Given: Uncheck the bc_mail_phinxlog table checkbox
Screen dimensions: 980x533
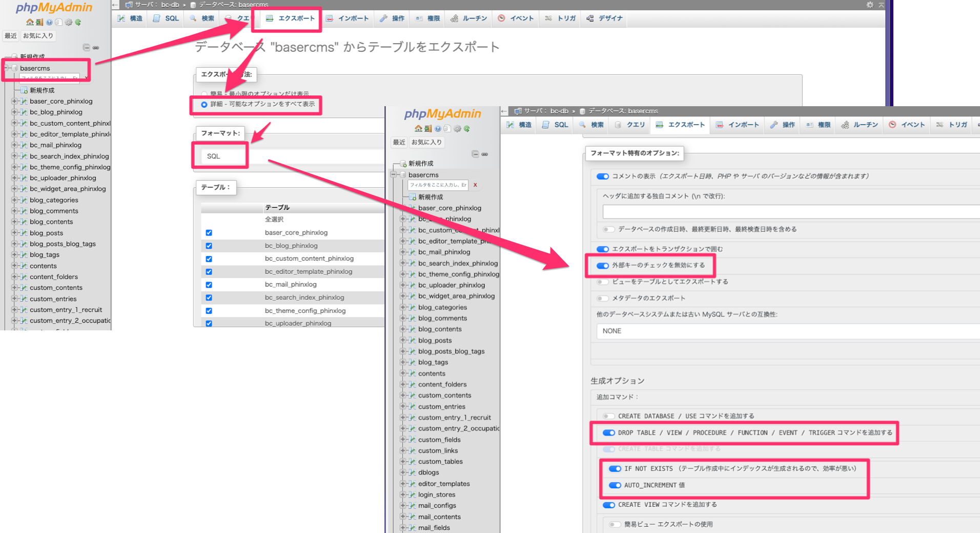Looking at the screenshot, I should tap(209, 285).
